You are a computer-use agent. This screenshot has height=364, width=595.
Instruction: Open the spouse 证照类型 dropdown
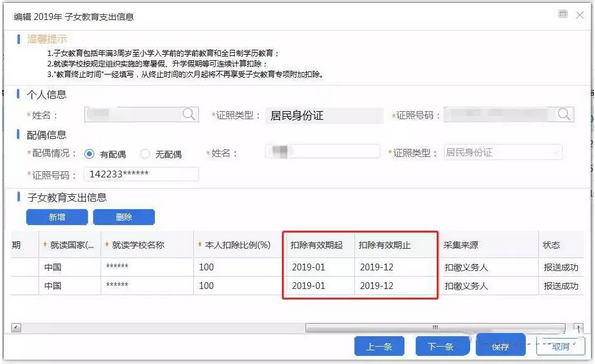[x=503, y=153]
